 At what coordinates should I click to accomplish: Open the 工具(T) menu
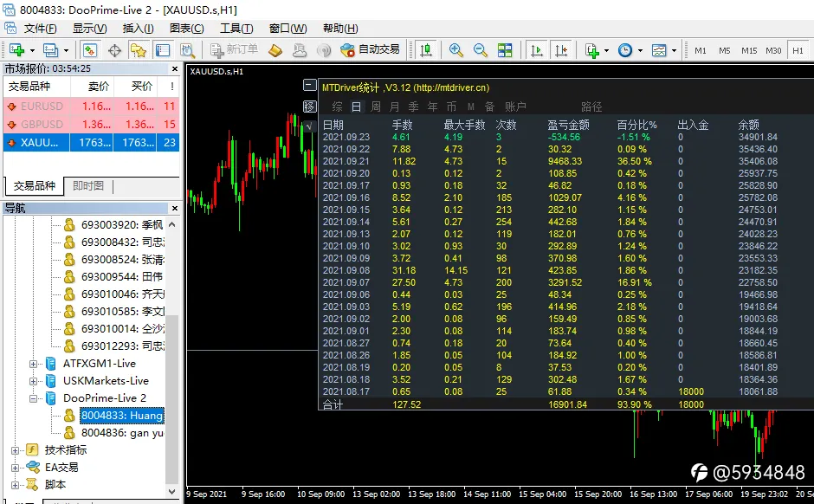(x=236, y=29)
